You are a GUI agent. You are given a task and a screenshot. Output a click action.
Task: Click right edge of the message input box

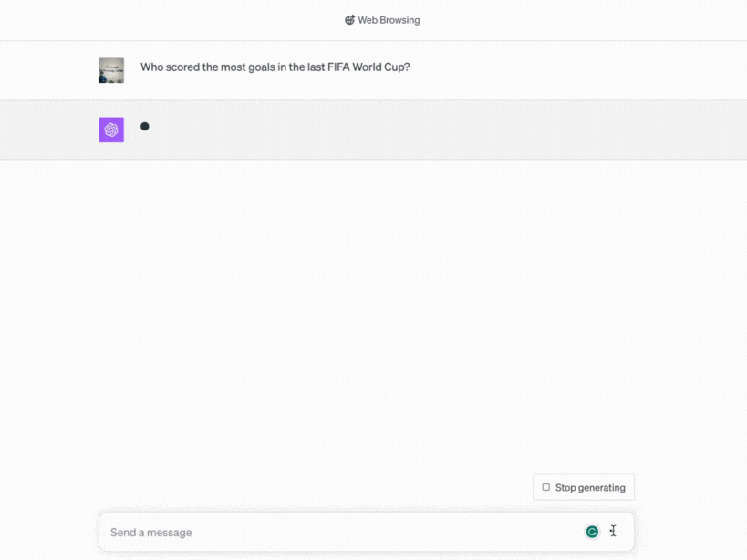pos(627,532)
